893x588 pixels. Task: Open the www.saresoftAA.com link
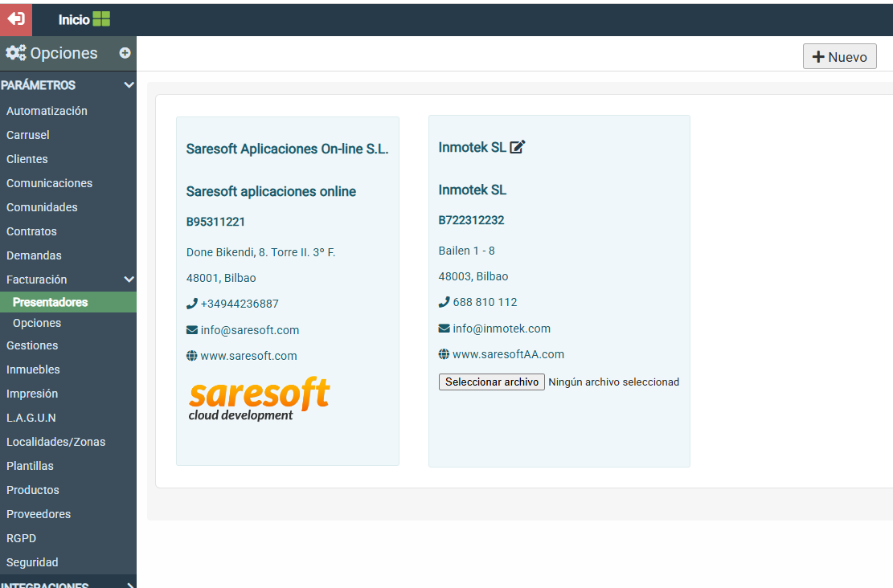pyautogui.click(x=508, y=354)
